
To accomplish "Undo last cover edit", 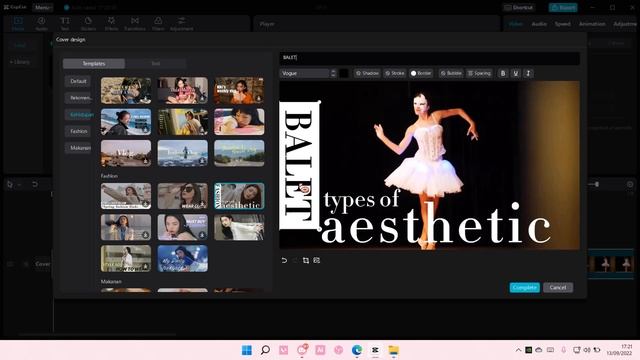I will point(284,260).
